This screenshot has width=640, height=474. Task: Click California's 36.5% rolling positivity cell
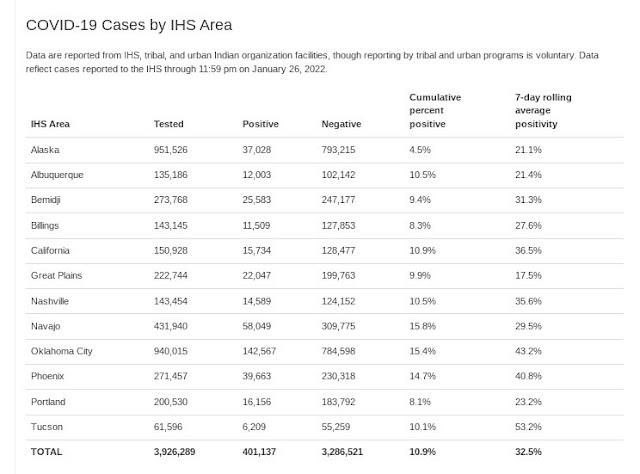click(528, 250)
